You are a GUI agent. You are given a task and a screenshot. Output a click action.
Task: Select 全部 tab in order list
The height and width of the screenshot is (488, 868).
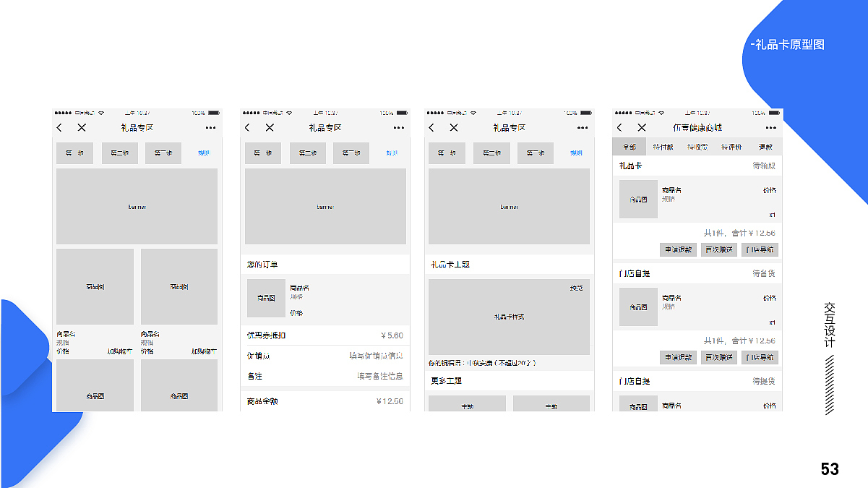pos(629,147)
